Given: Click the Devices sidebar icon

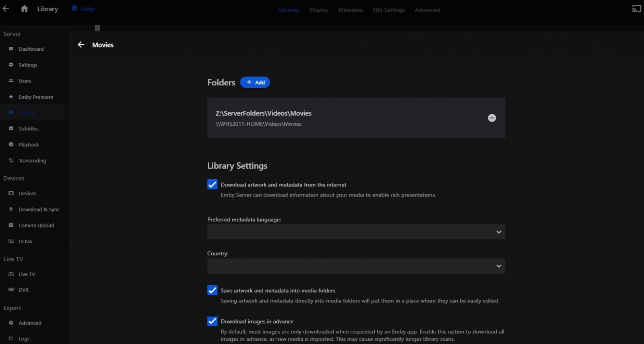Looking at the screenshot, I should [x=11, y=193].
